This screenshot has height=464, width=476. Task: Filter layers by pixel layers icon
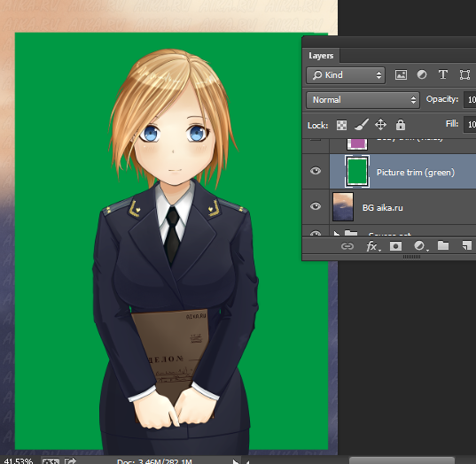click(401, 75)
